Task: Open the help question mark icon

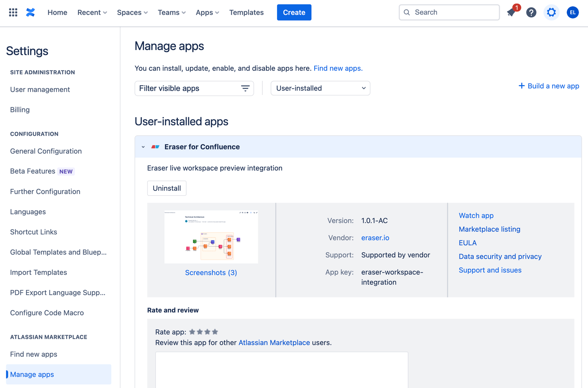Action: tap(531, 12)
